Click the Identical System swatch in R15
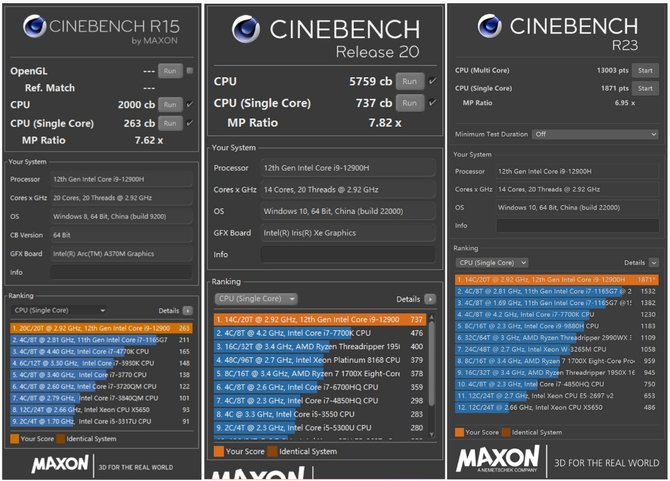670x481 pixels. [60, 439]
